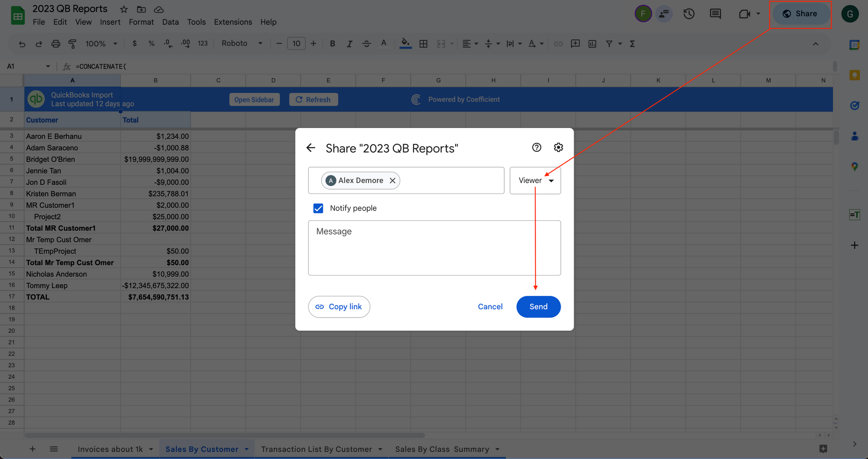Click the move to folder icon
868x459 pixels.
pos(141,9)
